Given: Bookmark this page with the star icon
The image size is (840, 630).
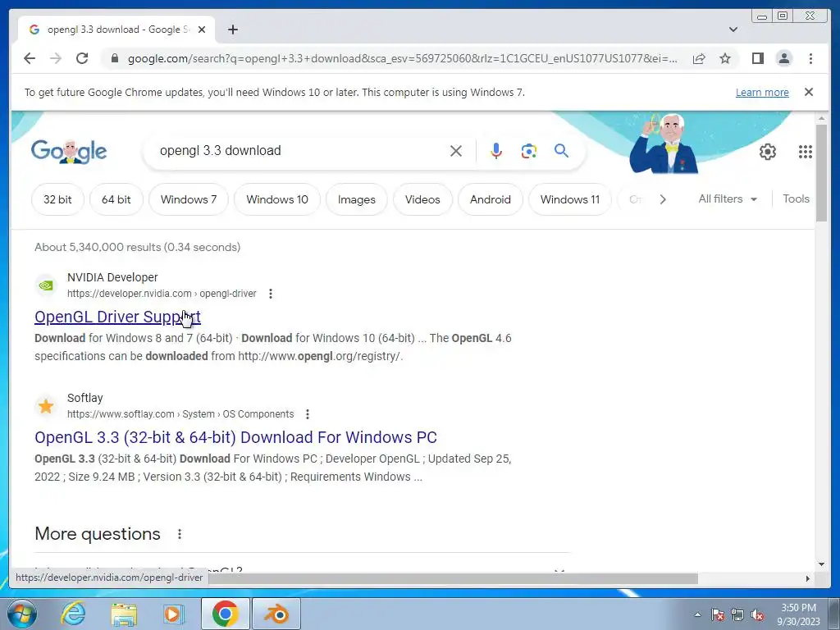Looking at the screenshot, I should pyautogui.click(x=725, y=58).
